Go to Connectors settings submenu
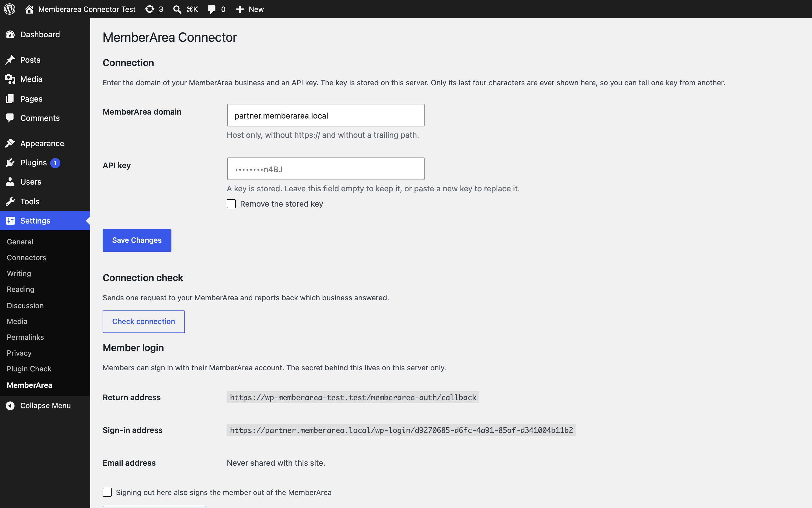This screenshot has height=508, width=812. click(27, 257)
